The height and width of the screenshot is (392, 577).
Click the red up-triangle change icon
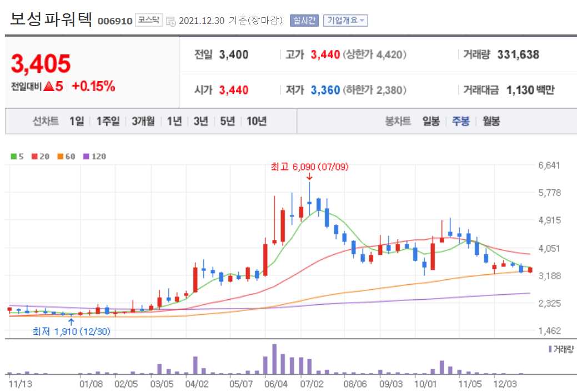49,87
